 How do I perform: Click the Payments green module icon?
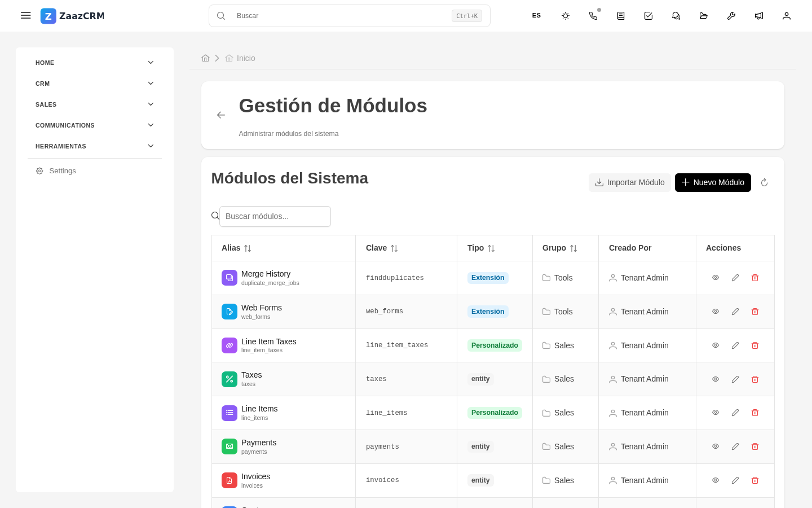click(230, 446)
